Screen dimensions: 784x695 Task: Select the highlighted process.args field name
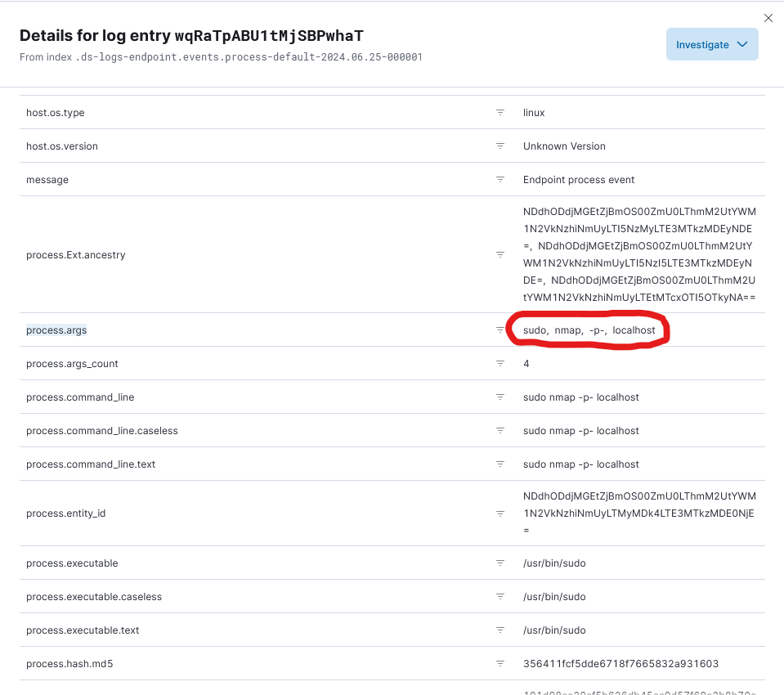56,330
